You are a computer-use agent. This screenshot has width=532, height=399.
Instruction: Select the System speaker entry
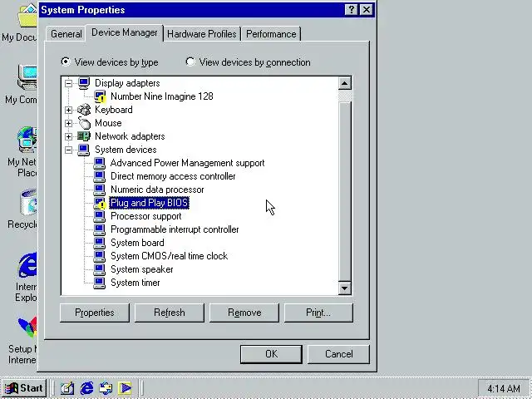coord(142,269)
